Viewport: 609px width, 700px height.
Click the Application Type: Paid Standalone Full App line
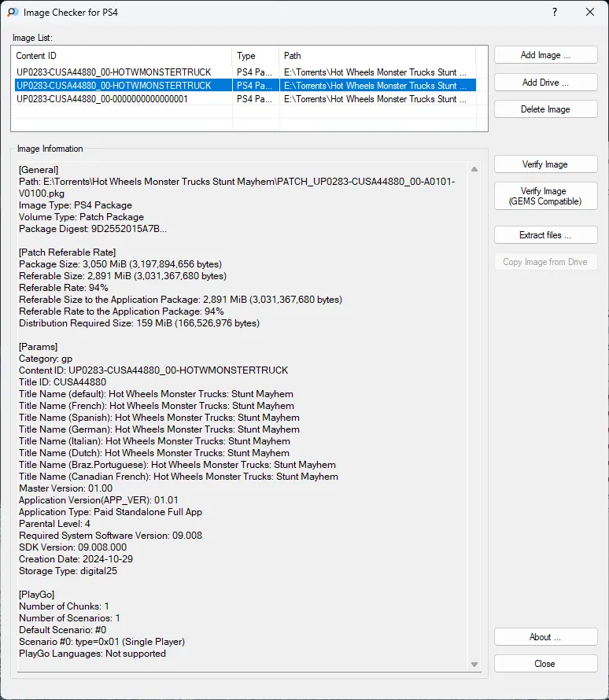pyautogui.click(x=111, y=512)
